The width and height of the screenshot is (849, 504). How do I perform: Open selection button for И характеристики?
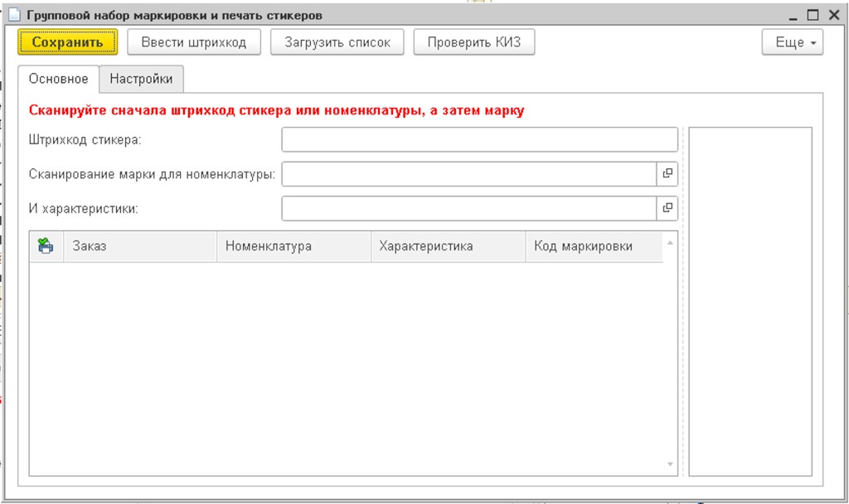click(x=667, y=208)
